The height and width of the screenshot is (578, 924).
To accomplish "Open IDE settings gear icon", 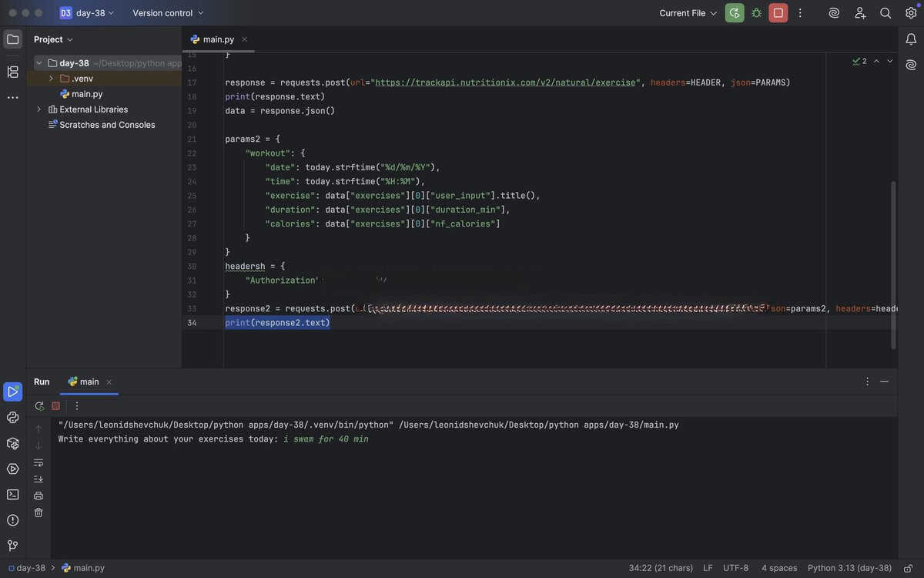I will (x=911, y=13).
